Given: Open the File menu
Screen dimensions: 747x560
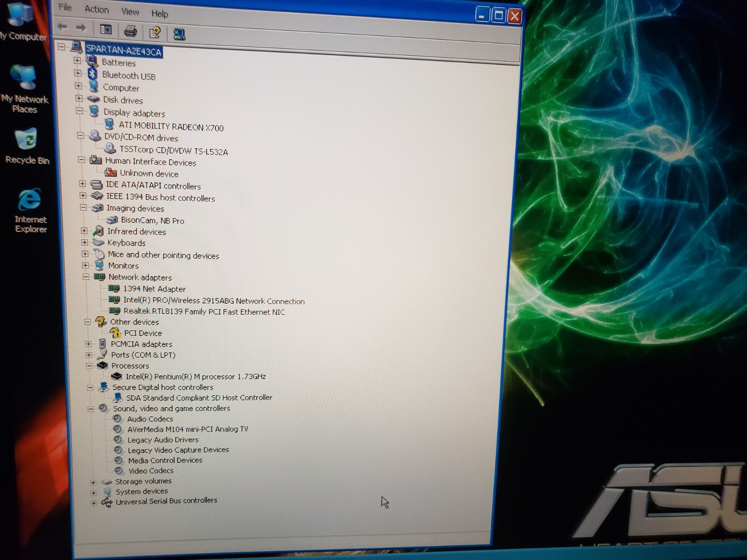Looking at the screenshot, I should [65, 7].
